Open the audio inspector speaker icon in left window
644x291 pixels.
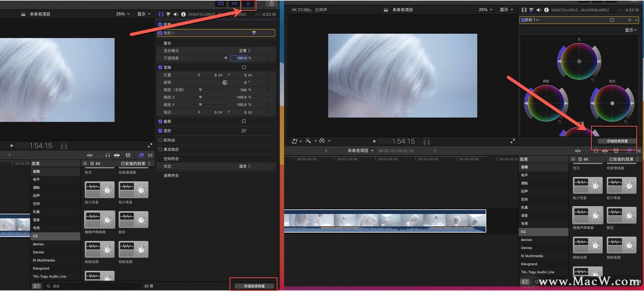176,14
